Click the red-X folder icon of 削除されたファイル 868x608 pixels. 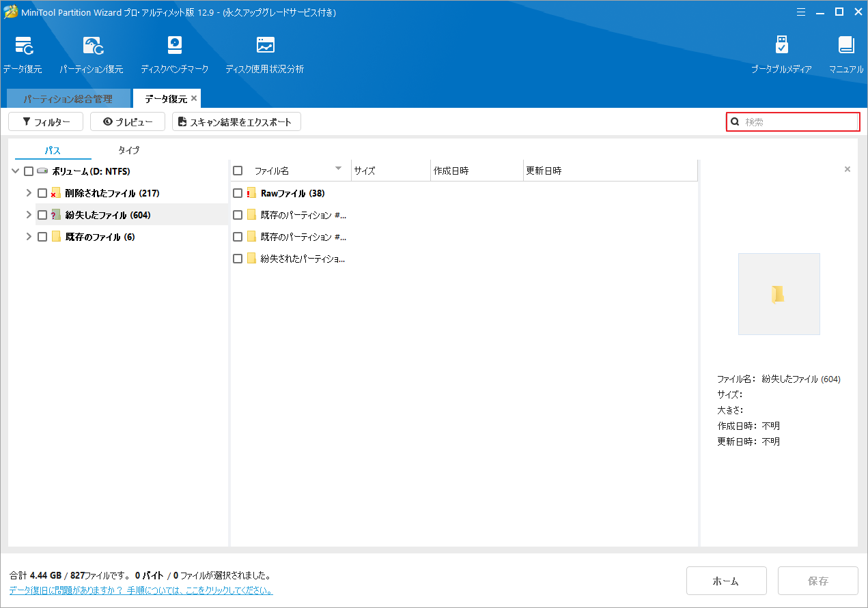pos(55,193)
